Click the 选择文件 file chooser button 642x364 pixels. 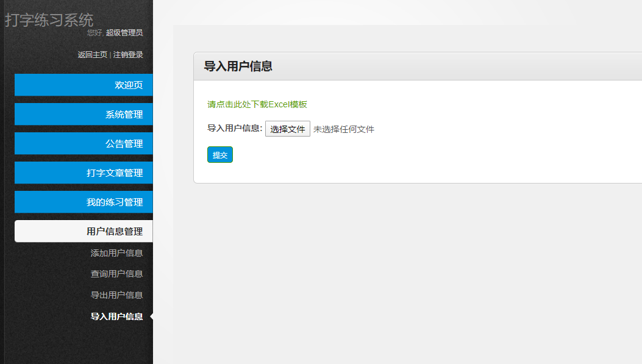[287, 129]
